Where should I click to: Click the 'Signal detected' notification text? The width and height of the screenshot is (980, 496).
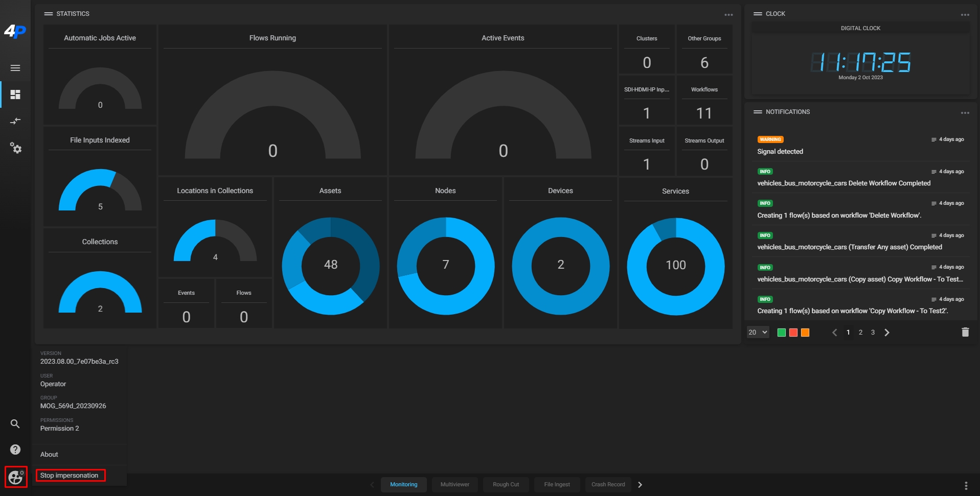pyautogui.click(x=780, y=152)
